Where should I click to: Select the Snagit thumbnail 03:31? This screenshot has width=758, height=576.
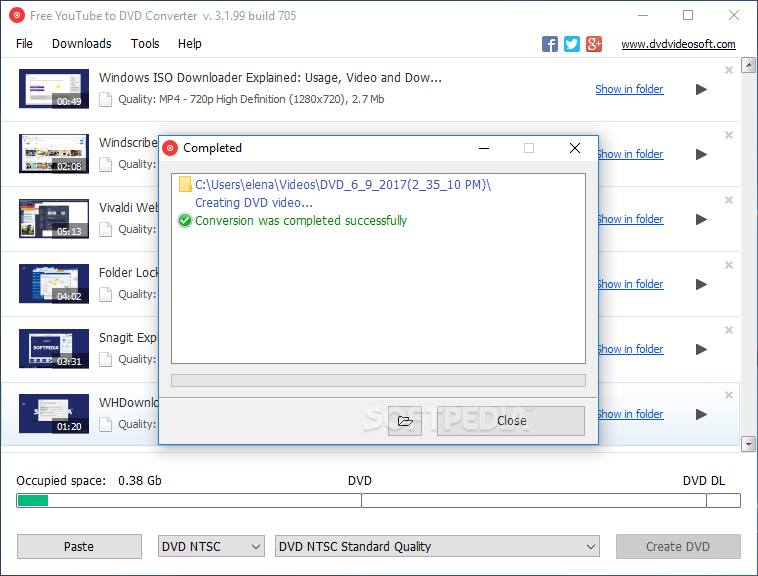coord(54,348)
